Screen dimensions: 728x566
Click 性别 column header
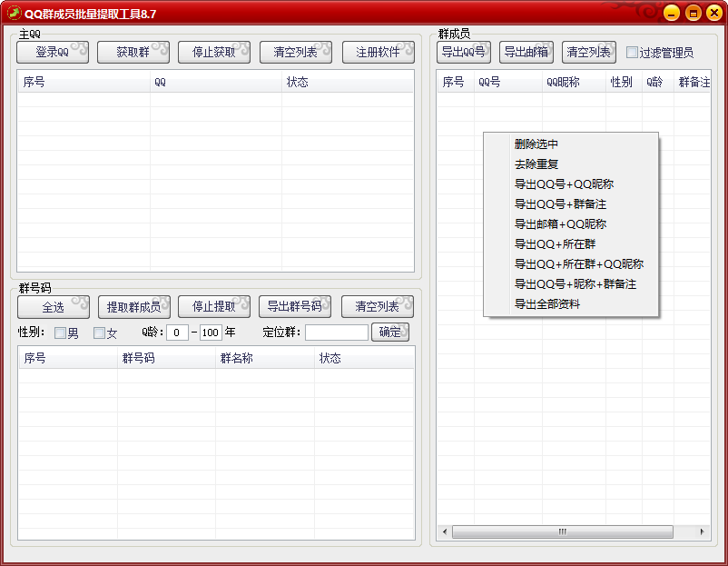pyautogui.click(x=624, y=83)
